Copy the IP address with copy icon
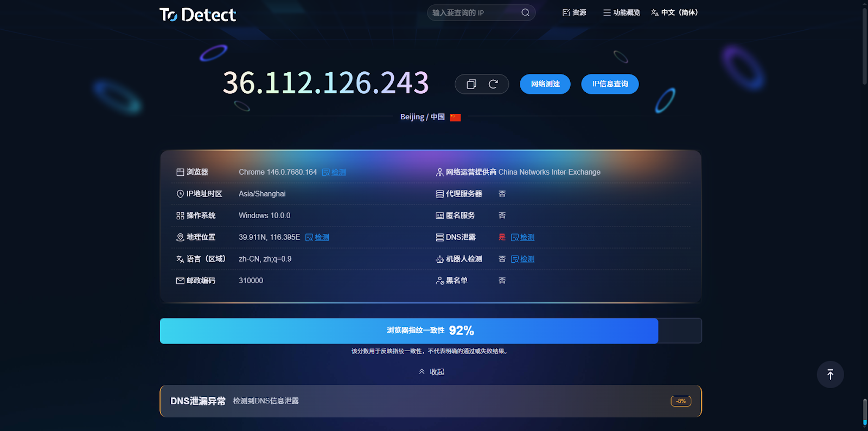Image resolution: width=868 pixels, height=431 pixels. 471,84
